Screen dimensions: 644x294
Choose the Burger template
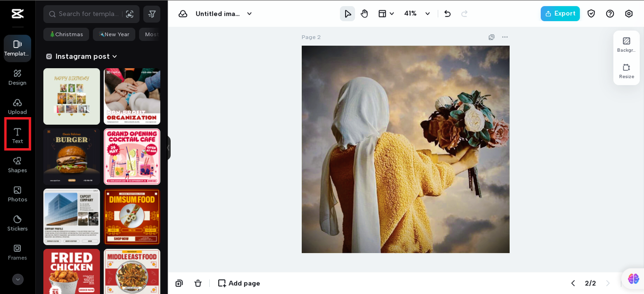point(71,156)
